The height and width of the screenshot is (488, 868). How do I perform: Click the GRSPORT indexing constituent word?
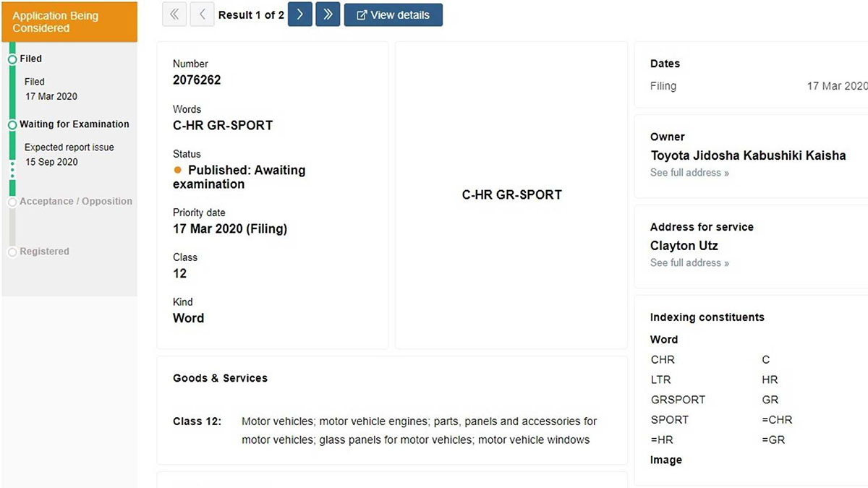pyautogui.click(x=678, y=400)
